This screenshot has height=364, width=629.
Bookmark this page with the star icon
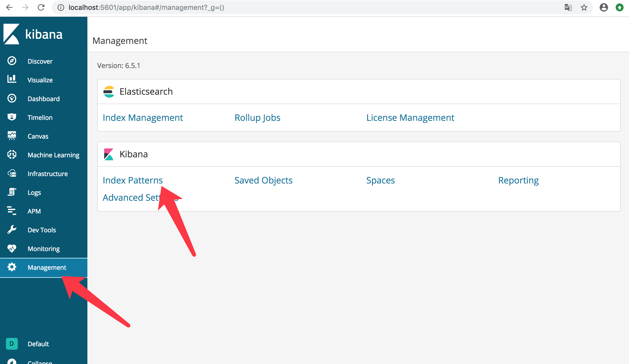point(584,7)
